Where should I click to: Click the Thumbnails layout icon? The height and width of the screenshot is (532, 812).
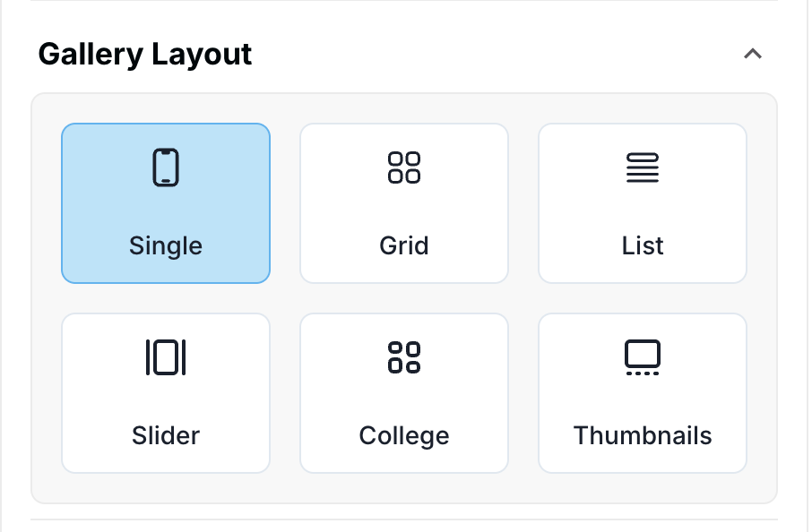click(643, 357)
